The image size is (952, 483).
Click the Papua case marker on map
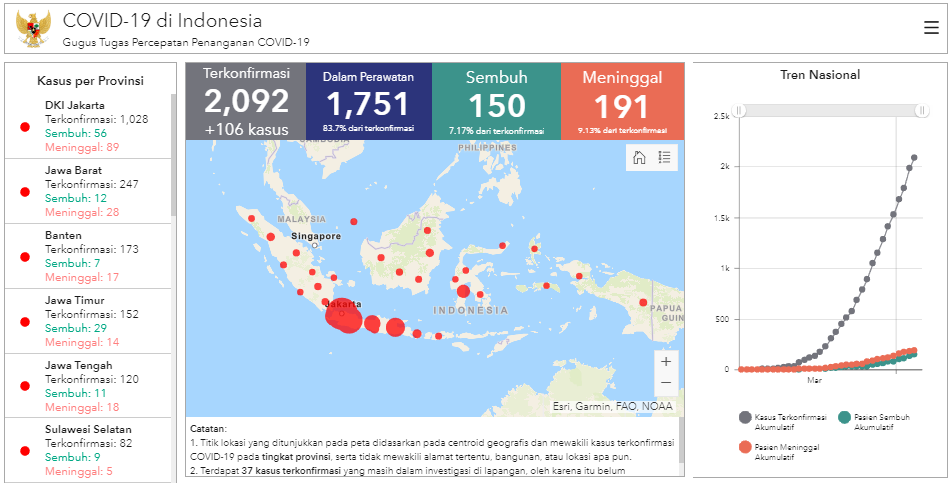643,303
